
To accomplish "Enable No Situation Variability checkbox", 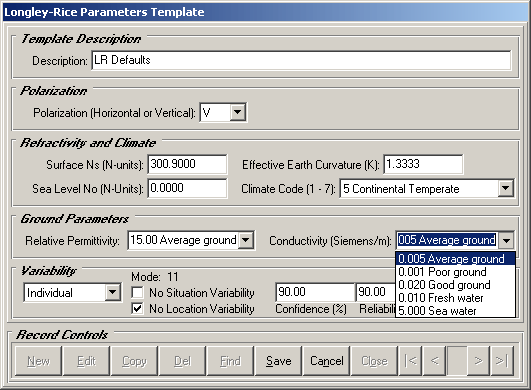I will point(137,292).
